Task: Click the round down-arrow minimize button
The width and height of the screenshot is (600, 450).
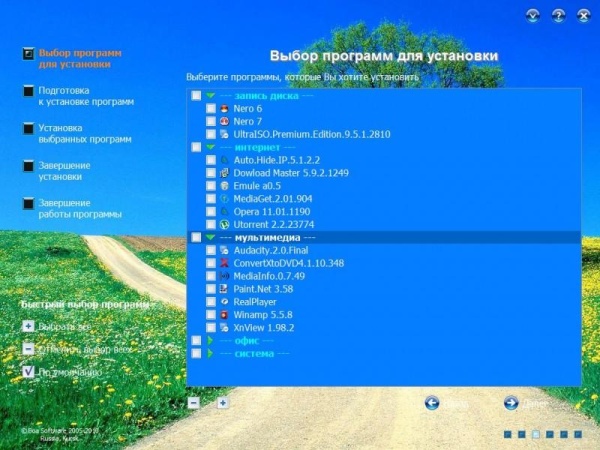Action: 533,16
